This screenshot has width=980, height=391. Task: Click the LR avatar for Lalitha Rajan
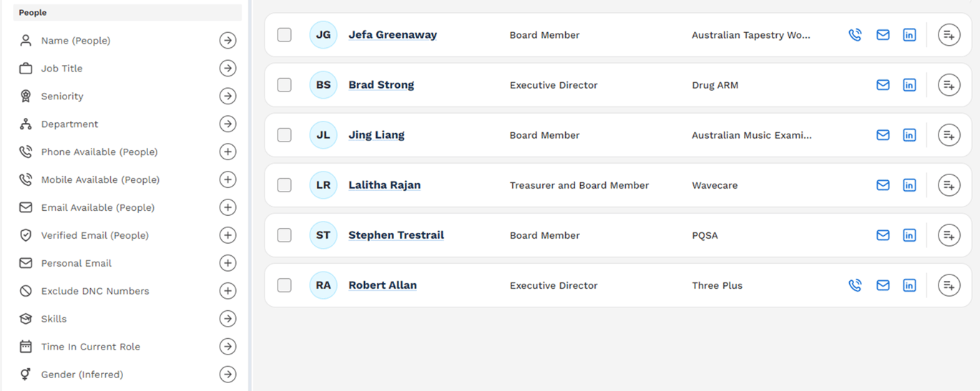[323, 185]
